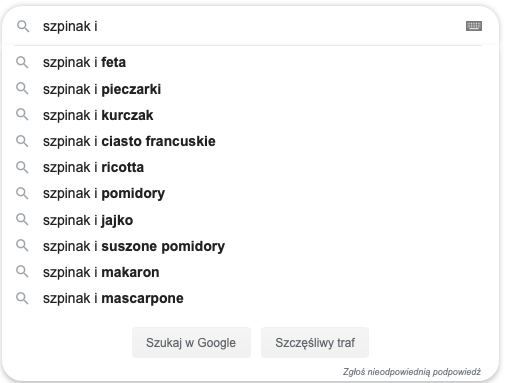The width and height of the screenshot is (532, 383).
Task: Pick suggestion 'szpinak i pomidory'
Action: click(250, 193)
